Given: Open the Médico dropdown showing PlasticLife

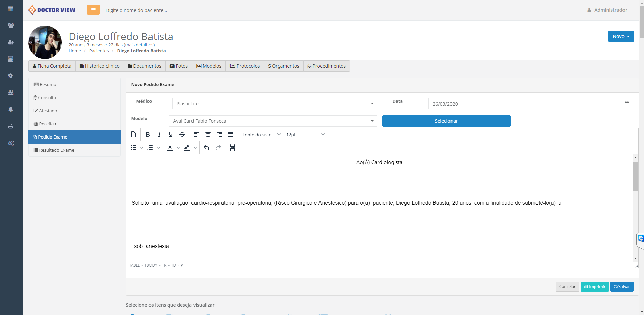Looking at the screenshot, I should pos(274,104).
